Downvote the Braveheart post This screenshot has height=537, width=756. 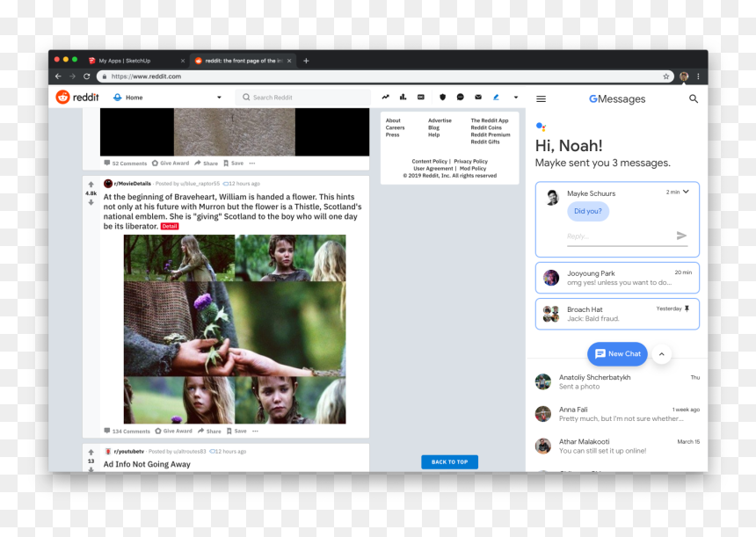click(x=91, y=202)
